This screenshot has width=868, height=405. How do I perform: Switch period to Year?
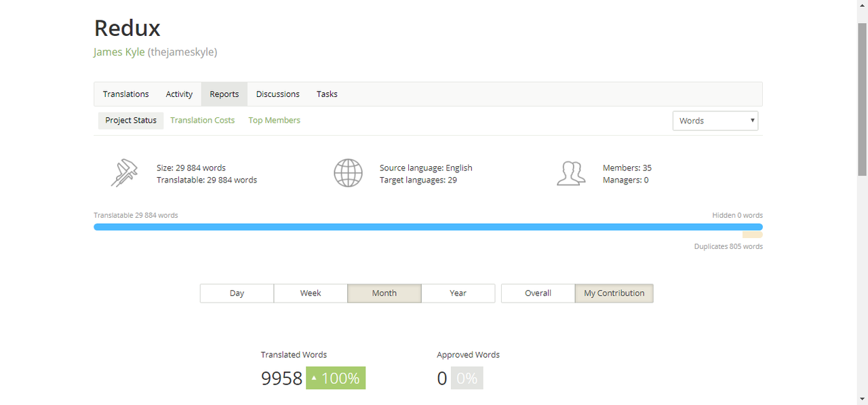pos(458,293)
